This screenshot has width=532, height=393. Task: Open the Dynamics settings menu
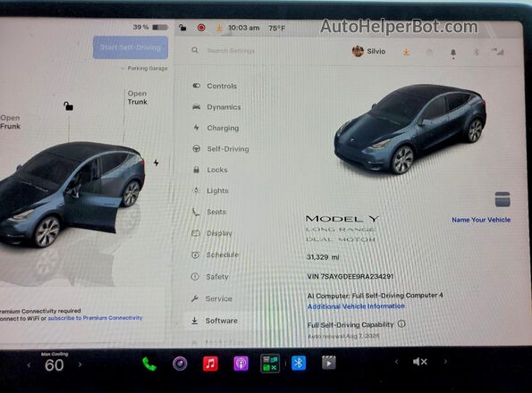pos(216,107)
